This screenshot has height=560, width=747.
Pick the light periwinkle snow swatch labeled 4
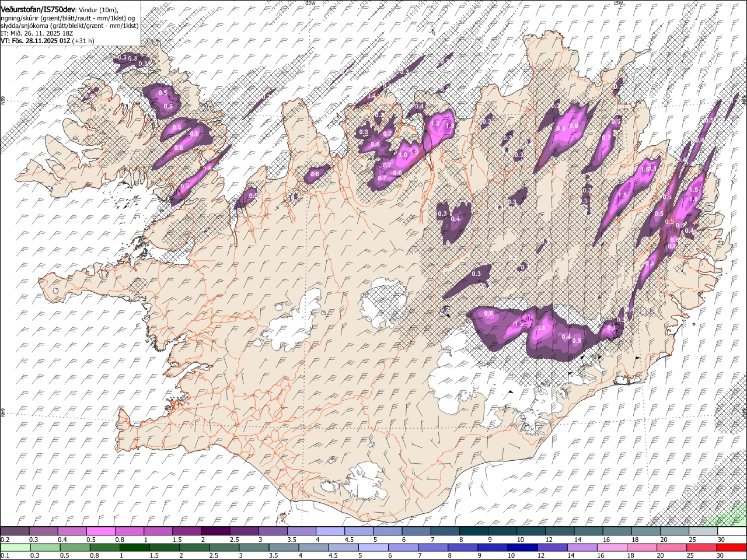(330, 531)
